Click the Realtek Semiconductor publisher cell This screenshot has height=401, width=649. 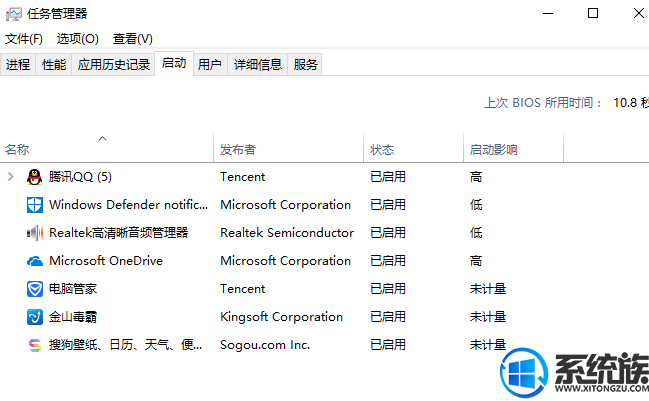[287, 233]
